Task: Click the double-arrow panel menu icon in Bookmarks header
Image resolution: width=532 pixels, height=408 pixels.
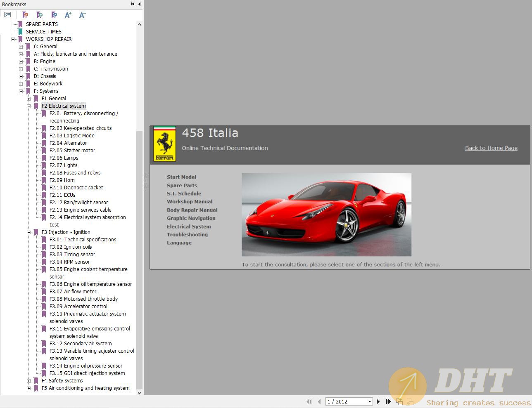Action: click(133, 4)
